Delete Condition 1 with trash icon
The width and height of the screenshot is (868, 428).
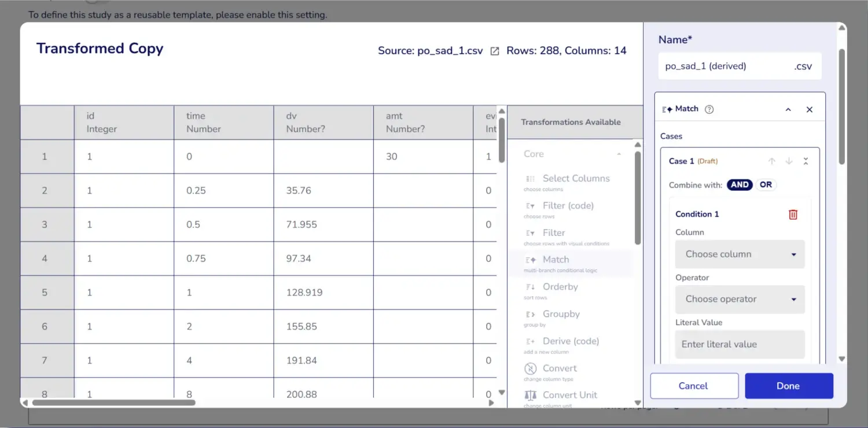click(x=793, y=214)
